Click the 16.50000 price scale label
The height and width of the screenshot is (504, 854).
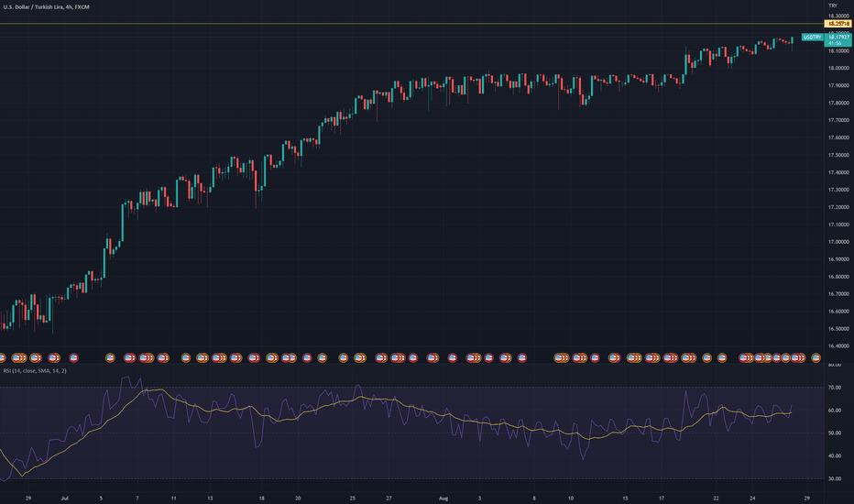click(838, 329)
